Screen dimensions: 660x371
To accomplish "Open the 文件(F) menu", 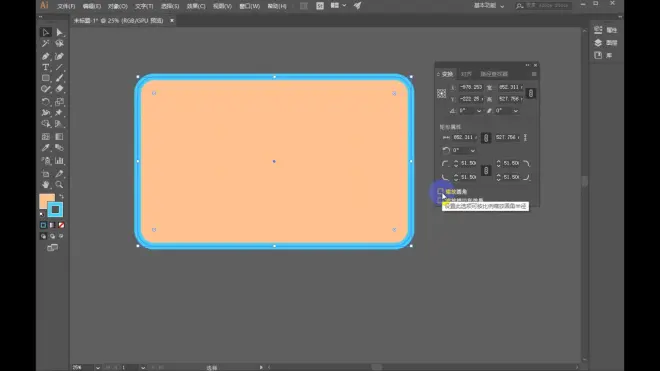I will (x=66, y=6).
